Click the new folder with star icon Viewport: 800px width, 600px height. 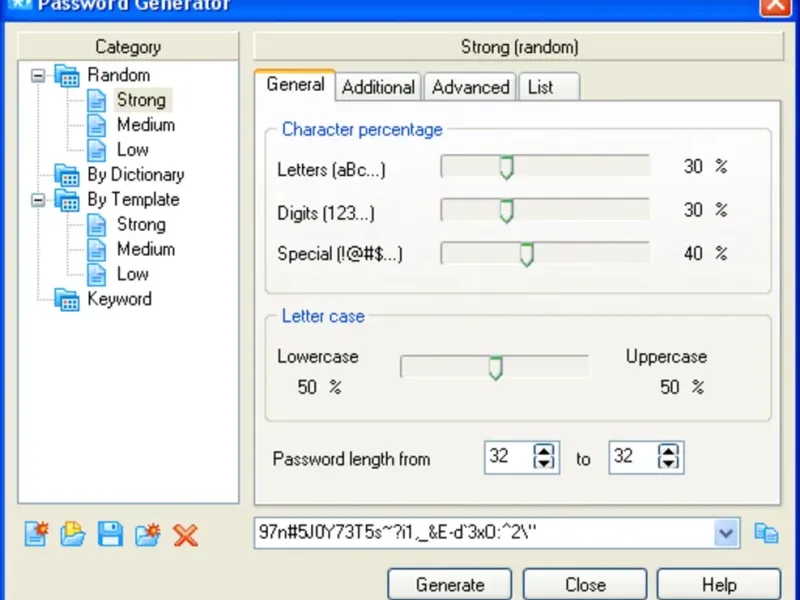(147, 534)
